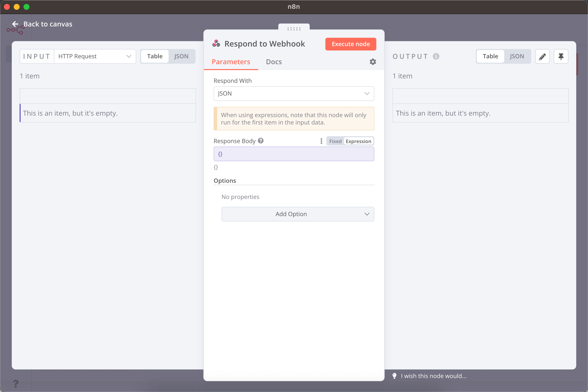Click the n8n logo in the corner
588x392 pixels.
(15, 29)
